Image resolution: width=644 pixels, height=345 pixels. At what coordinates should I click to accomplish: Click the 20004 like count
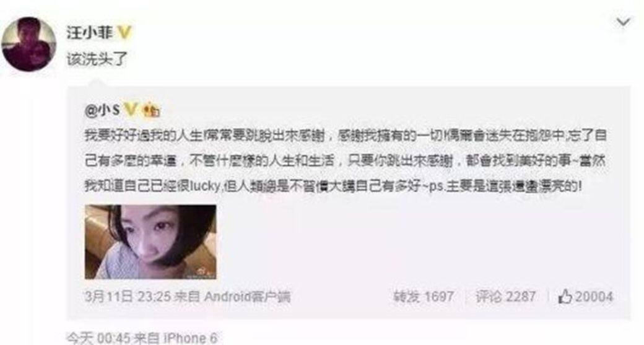click(594, 297)
